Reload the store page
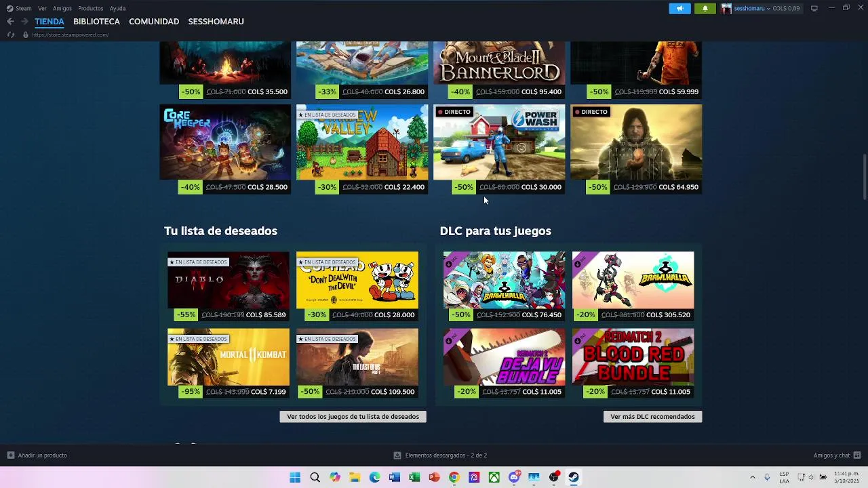Screen dimensions: 868x488 click(11, 35)
